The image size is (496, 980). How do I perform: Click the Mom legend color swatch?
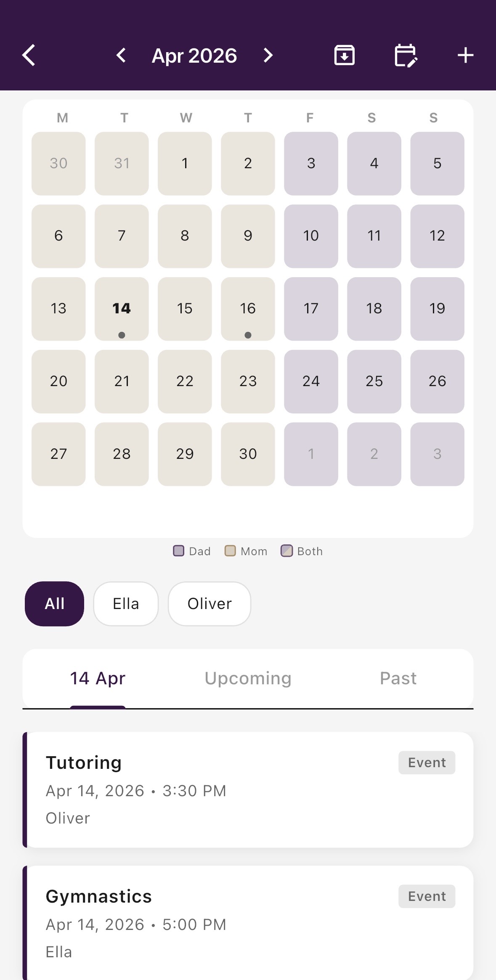coord(230,551)
